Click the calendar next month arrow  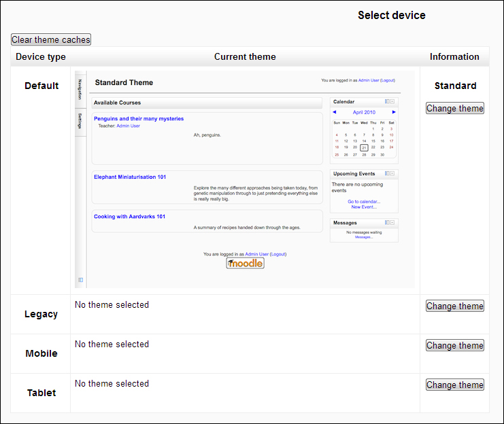394,112
